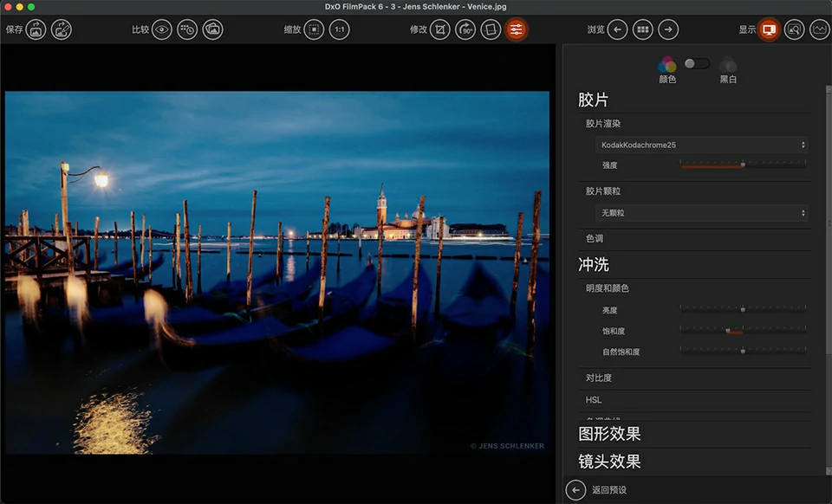The width and height of the screenshot is (832, 504).
Task: Click the zoom fit-to-screen icon
Action: (314, 29)
